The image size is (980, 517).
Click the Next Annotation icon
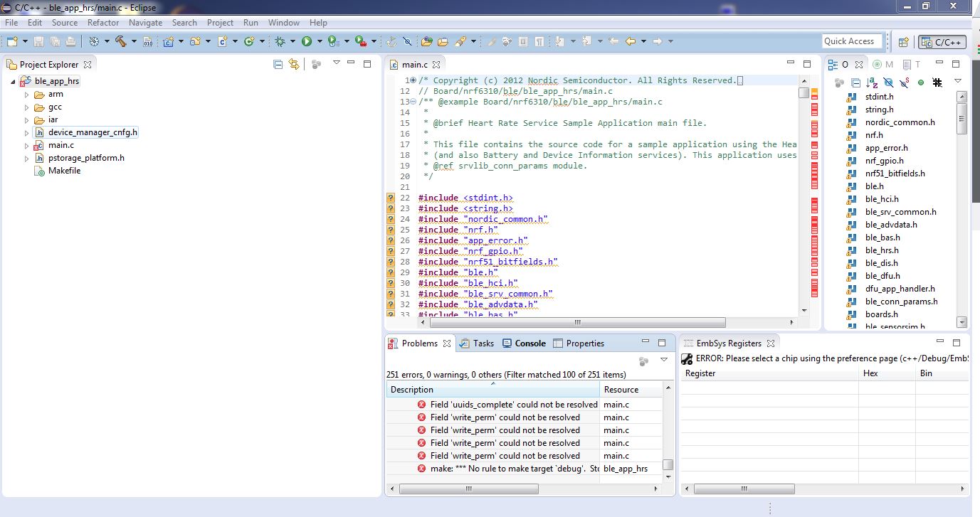(559, 41)
